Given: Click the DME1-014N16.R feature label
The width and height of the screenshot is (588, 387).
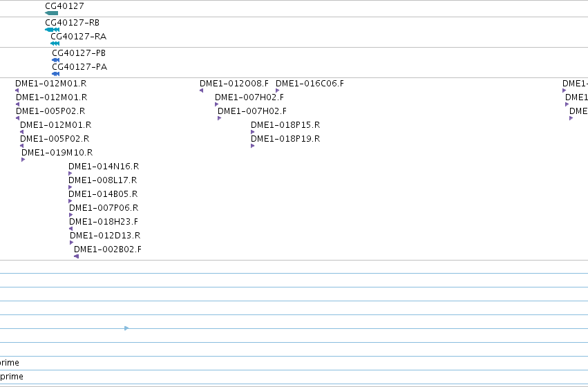Looking at the screenshot, I should [104, 167].
